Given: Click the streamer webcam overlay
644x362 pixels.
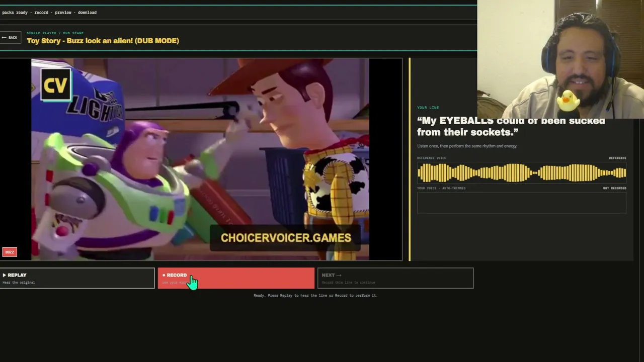Looking at the screenshot, I should 560,59.
